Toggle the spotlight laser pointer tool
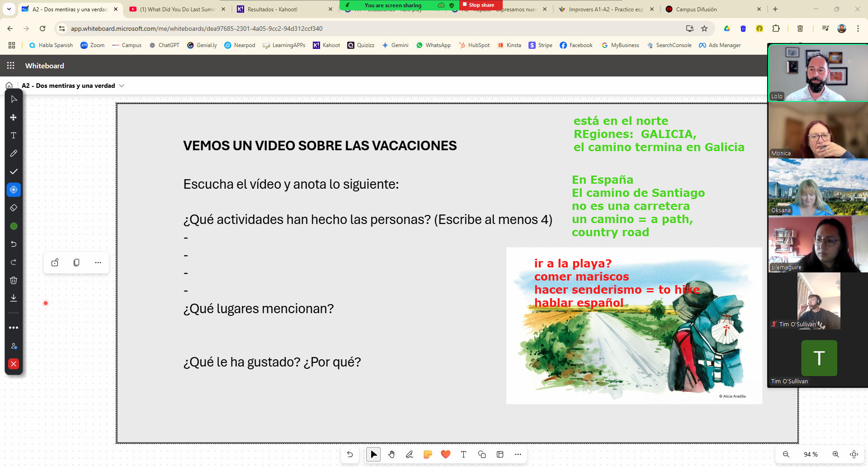The width and height of the screenshot is (868, 467). pos(14,190)
